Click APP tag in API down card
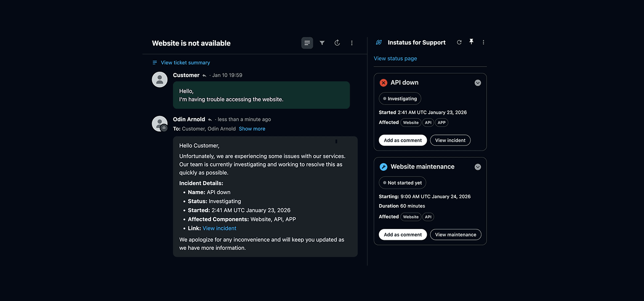 442,123
